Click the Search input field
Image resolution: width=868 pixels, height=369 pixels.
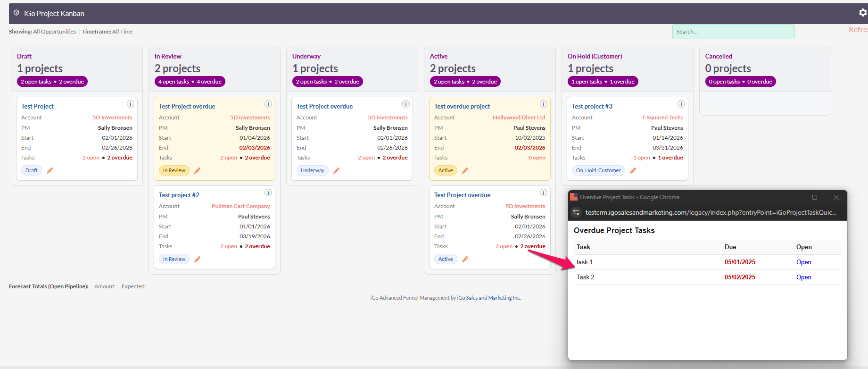click(x=733, y=32)
